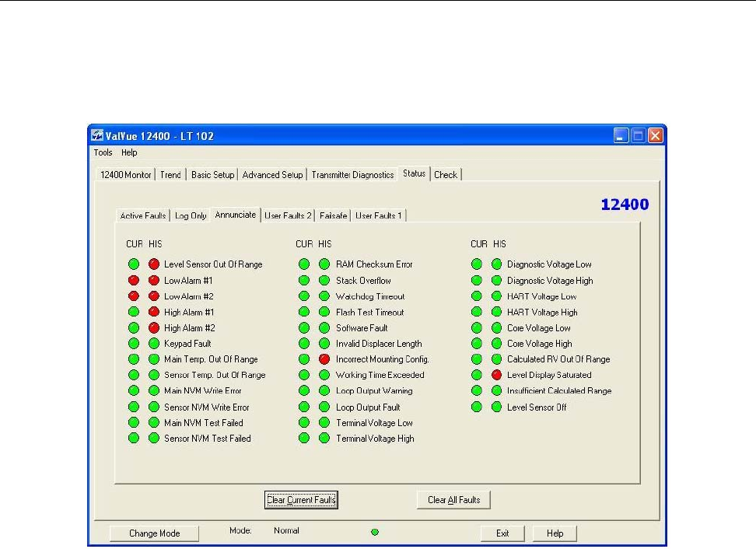Click green HIS indicator for Main Temp. Out Of Range
The width and height of the screenshot is (756, 549).
tap(154, 359)
